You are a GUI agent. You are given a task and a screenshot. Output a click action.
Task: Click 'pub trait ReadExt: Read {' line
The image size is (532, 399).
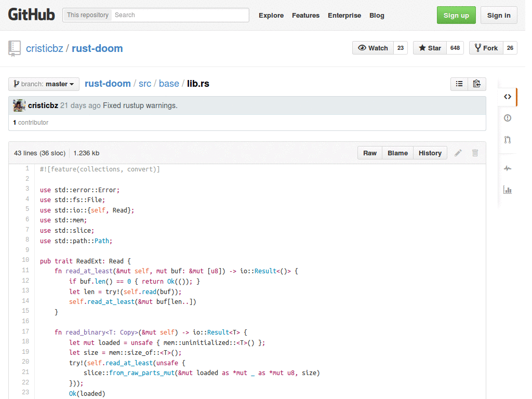(85, 261)
